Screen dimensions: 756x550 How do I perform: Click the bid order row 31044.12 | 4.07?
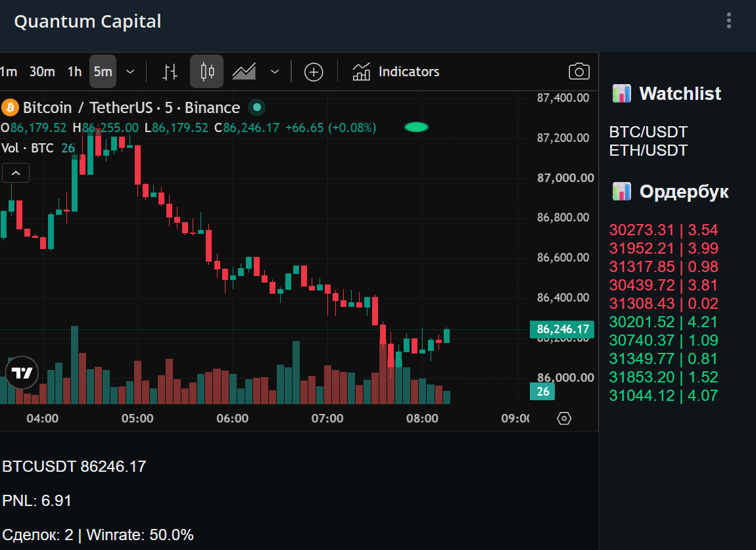(663, 396)
